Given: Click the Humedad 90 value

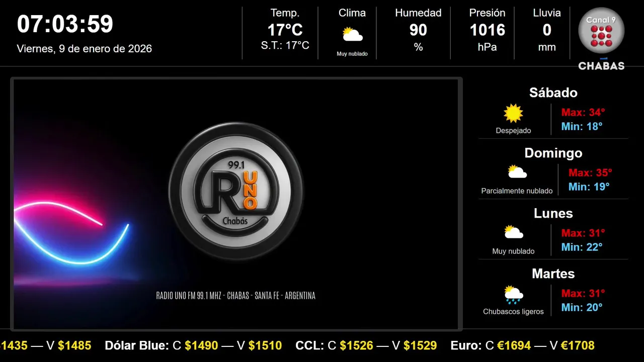Looking at the screenshot, I should pos(418,30).
